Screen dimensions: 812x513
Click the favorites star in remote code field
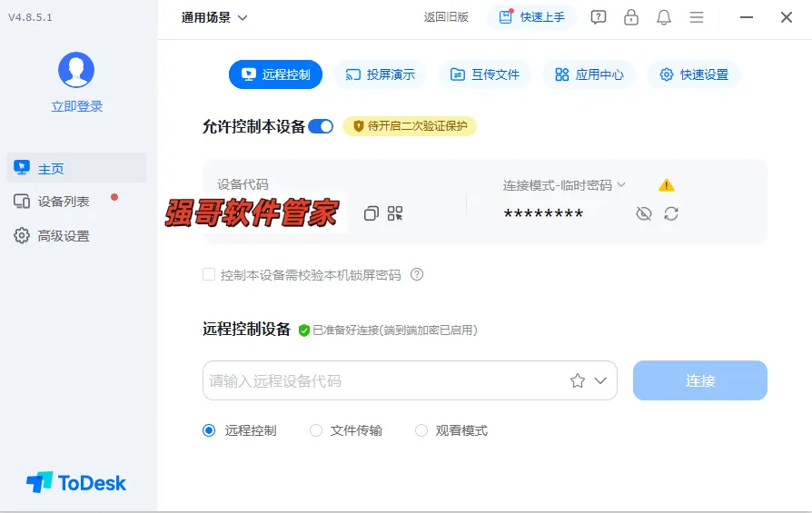(578, 381)
